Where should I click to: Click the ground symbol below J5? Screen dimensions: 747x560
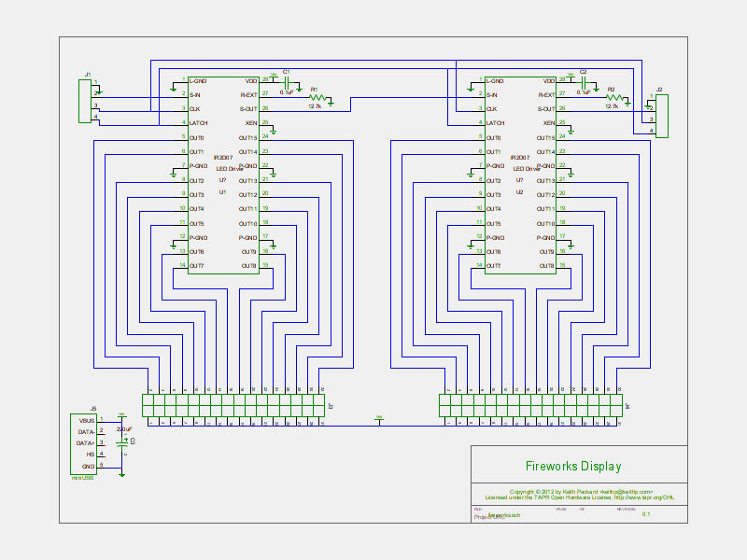[121, 474]
